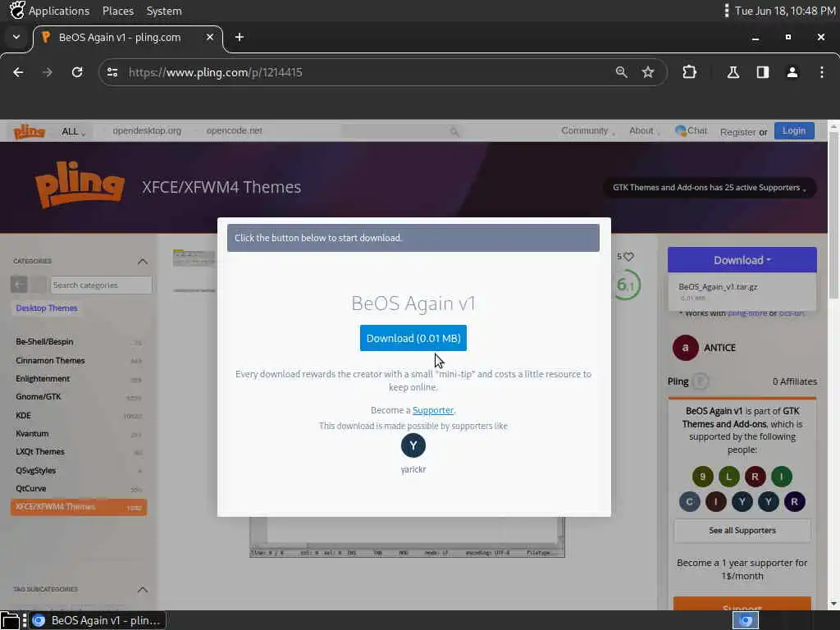Click the Login button
The image size is (840, 630).
click(x=794, y=130)
